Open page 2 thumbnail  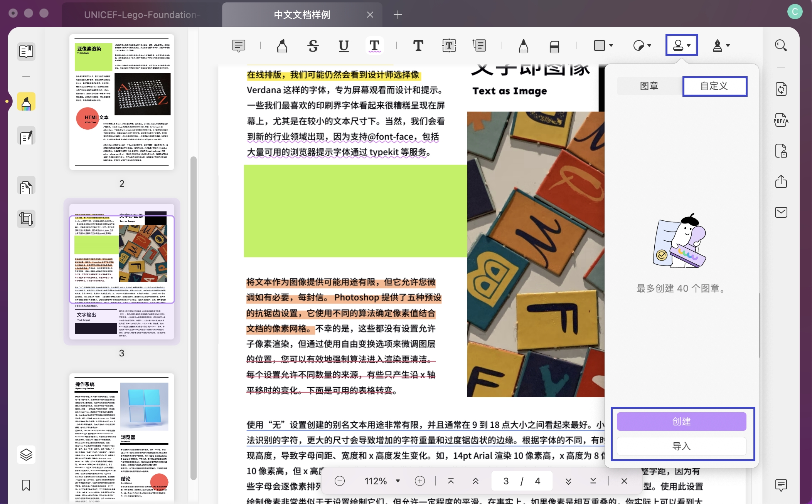(x=122, y=102)
